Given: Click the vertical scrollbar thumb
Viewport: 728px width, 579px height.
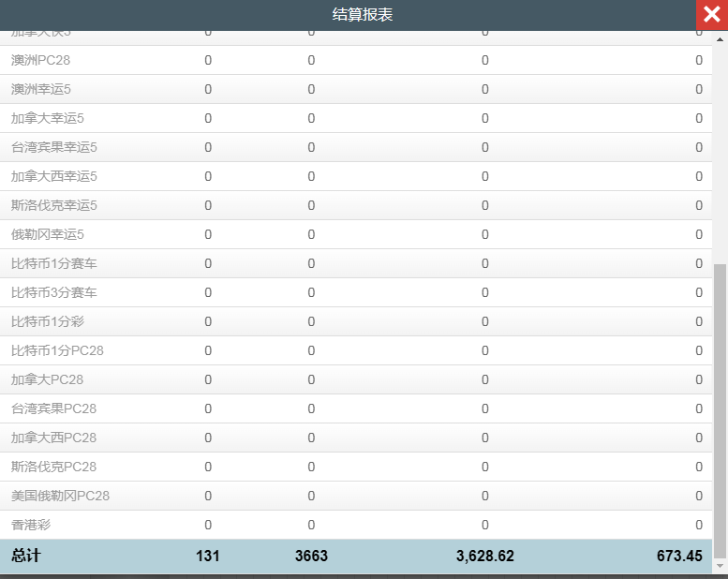Looking at the screenshot, I should [720, 410].
